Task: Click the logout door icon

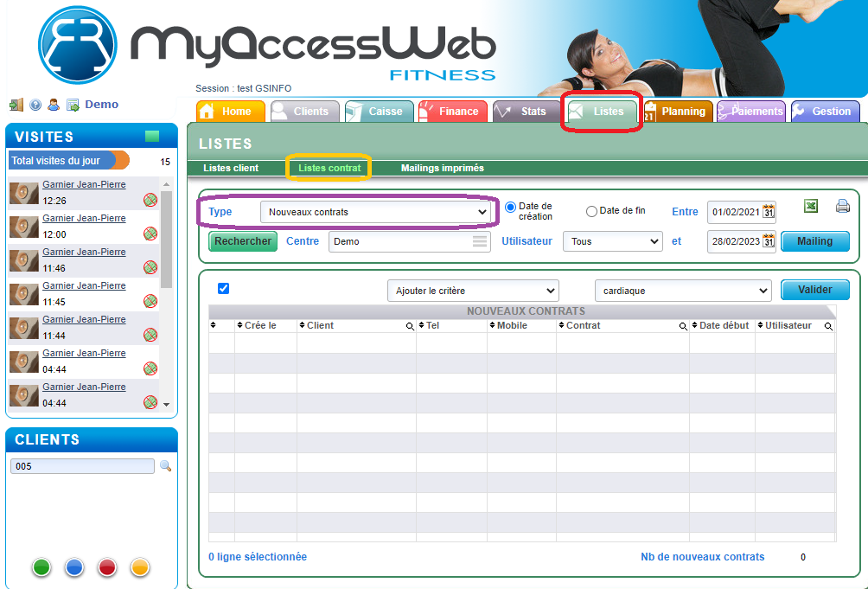Action: [16, 105]
